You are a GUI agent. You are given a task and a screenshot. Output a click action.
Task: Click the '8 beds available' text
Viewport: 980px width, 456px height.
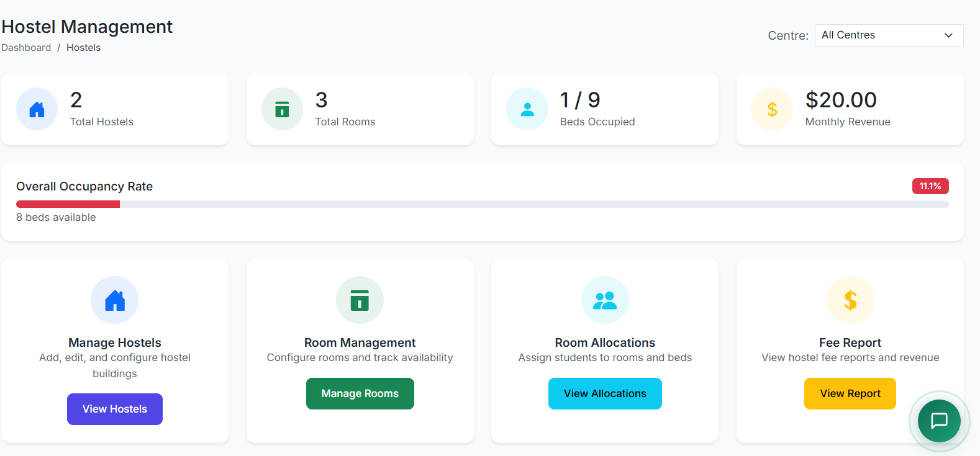click(56, 217)
